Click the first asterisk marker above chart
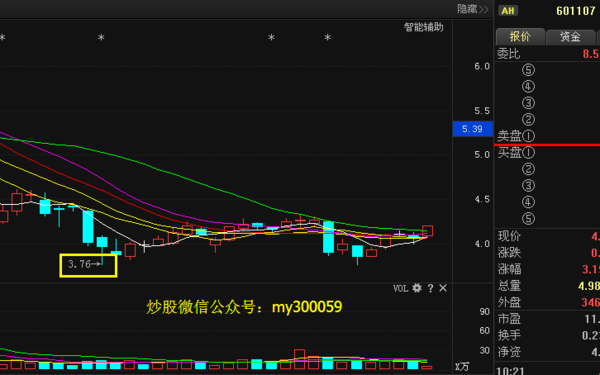Screen dimensions: 600x375 2,38
